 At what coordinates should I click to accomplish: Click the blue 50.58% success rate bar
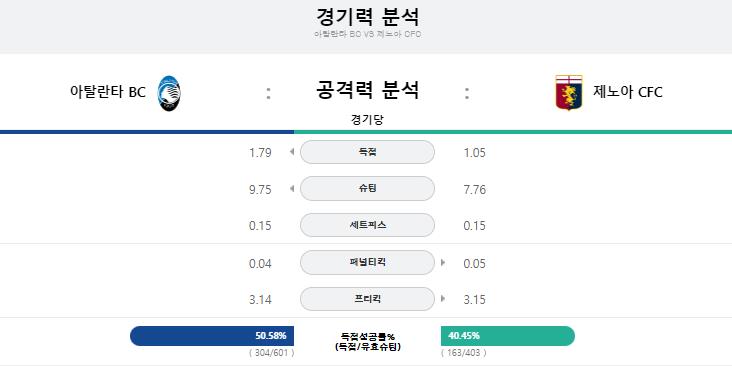click(212, 336)
